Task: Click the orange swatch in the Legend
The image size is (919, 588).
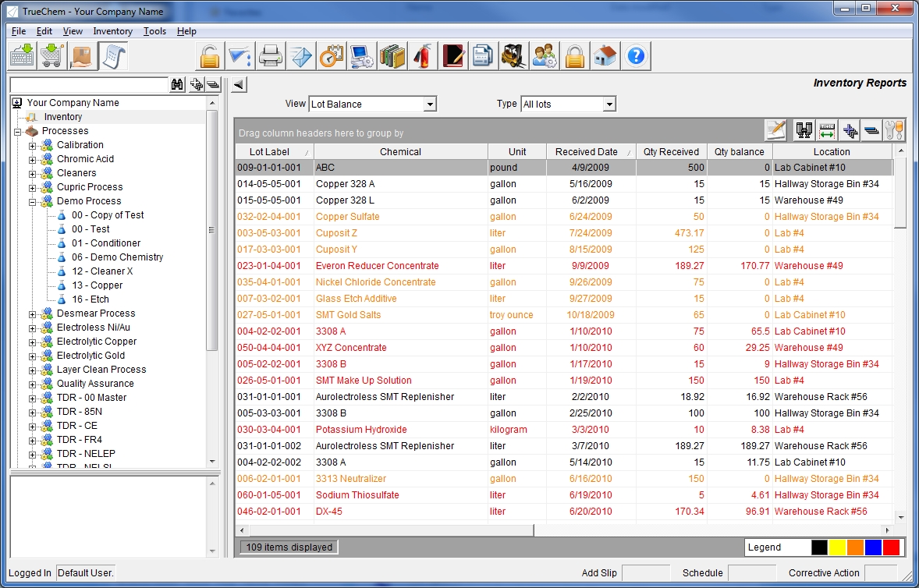Action: click(x=855, y=547)
